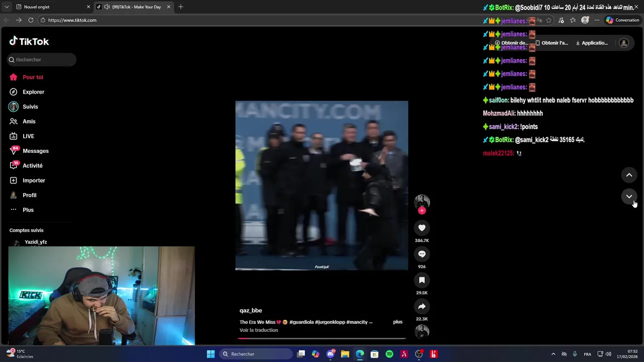Reload the TikTok page
The image size is (644, 362).
point(31,20)
